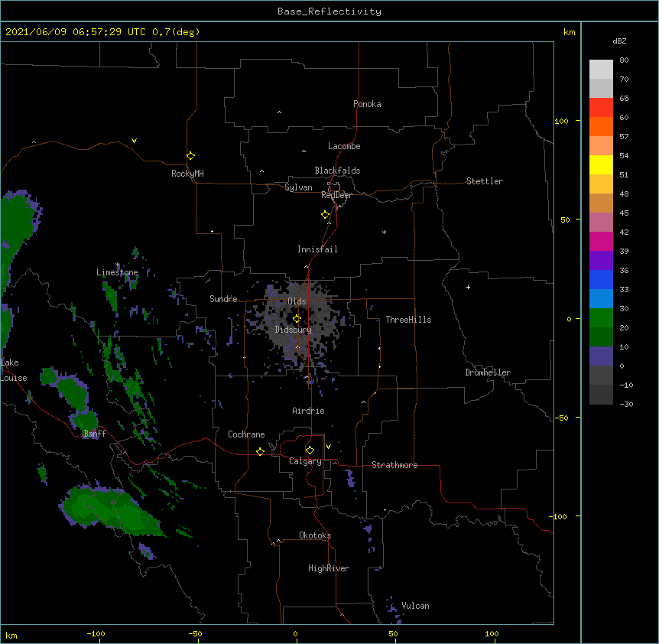
Task: Click the Ponoka city label
Action: [367, 104]
